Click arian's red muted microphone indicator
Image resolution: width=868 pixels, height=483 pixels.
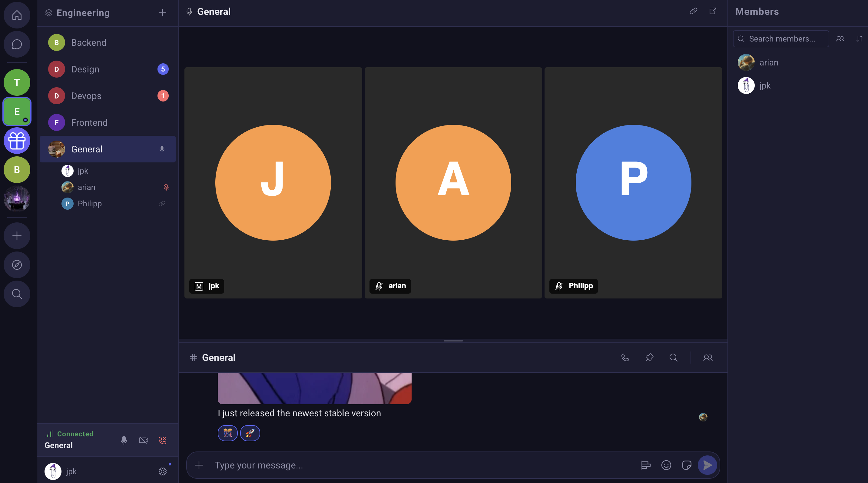click(166, 187)
